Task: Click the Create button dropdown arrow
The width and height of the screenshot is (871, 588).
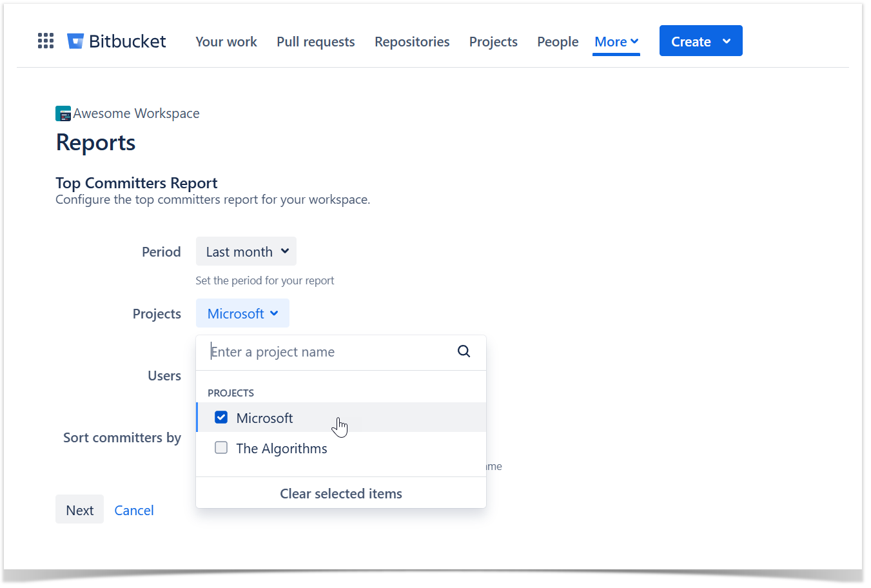Action: [x=727, y=41]
